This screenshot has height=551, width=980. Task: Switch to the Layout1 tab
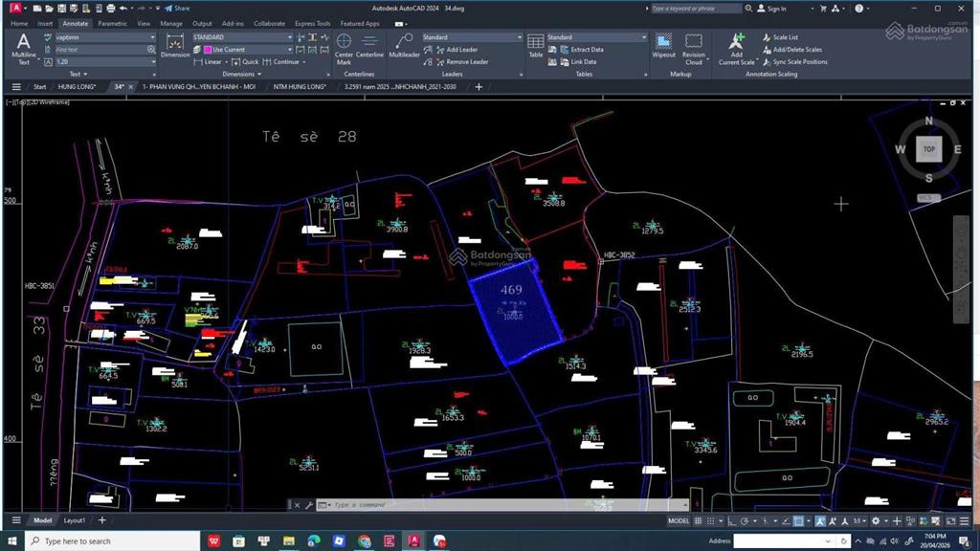(75, 520)
